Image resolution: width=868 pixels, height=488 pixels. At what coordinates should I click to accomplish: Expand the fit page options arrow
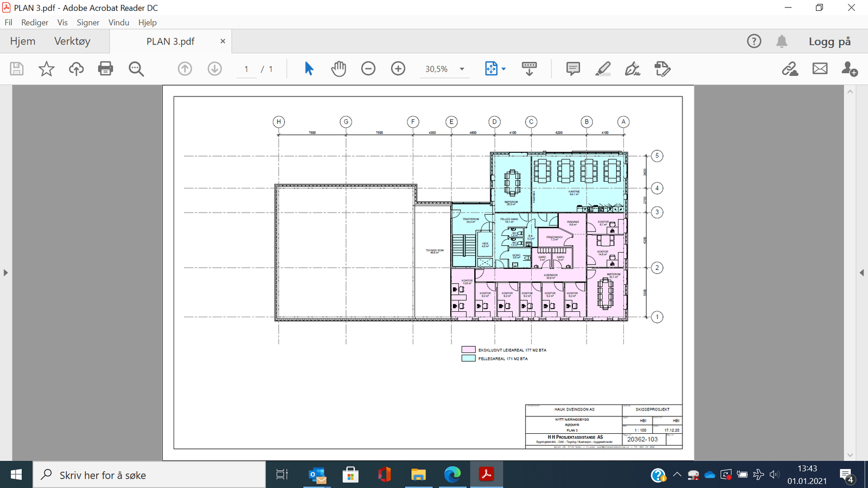click(x=504, y=69)
